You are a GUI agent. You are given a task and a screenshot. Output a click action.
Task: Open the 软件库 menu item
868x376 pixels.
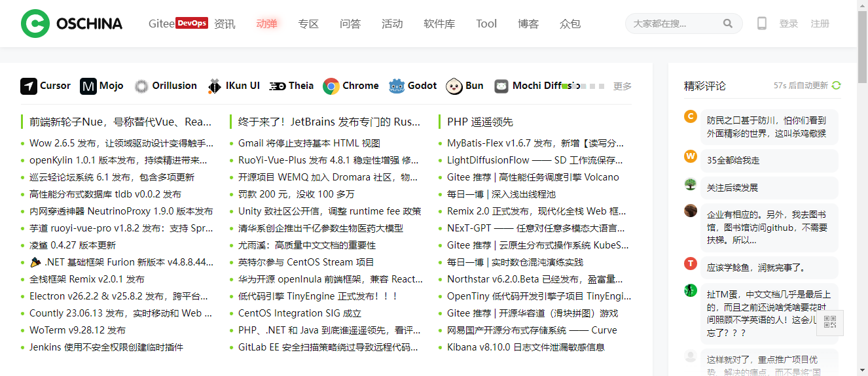[x=439, y=24]
